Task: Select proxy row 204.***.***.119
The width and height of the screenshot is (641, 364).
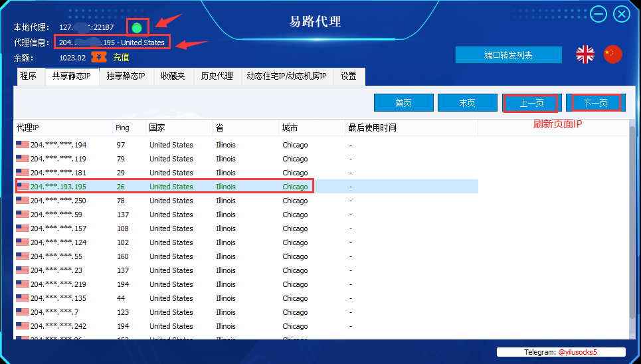Action: pos(246,159)
